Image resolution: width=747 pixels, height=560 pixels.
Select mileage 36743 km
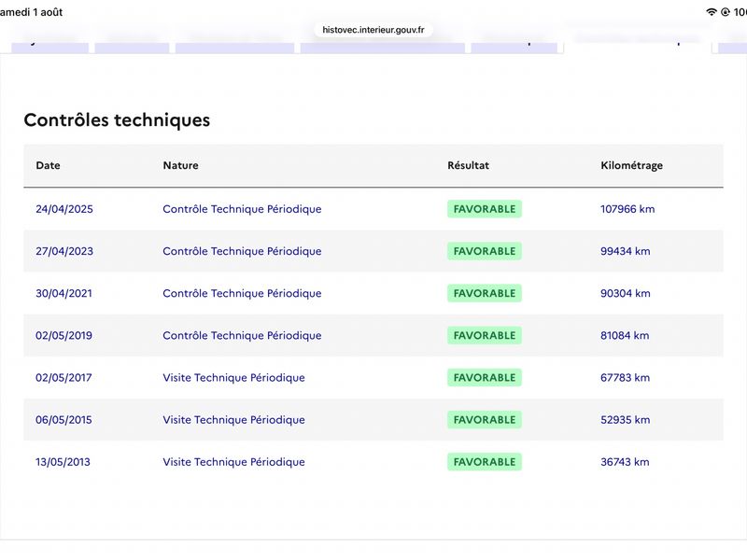(625, 462)
